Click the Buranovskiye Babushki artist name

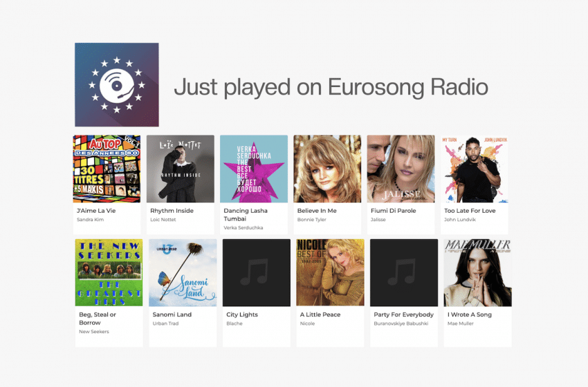click(x=401, y=323)
